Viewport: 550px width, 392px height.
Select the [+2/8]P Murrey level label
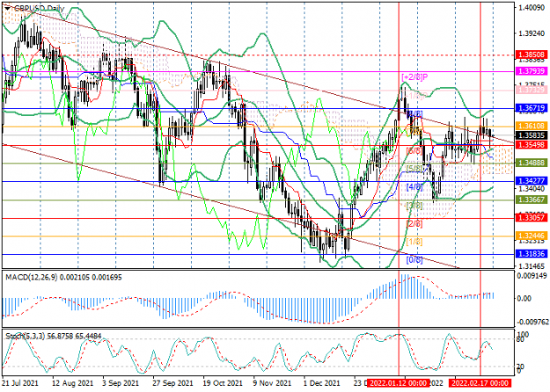coord(415,77)
